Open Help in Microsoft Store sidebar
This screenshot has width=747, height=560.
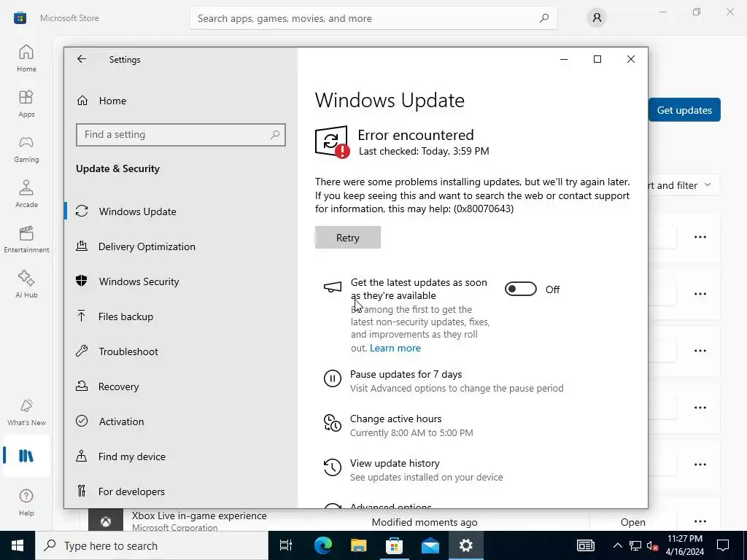point(26,502)
